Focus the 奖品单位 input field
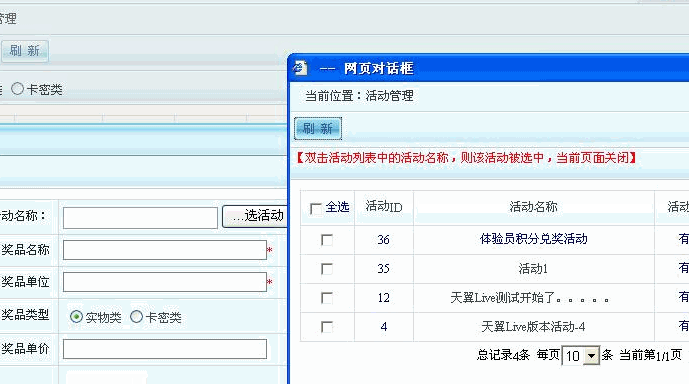689x384 pixels. (x=165, y=282)
